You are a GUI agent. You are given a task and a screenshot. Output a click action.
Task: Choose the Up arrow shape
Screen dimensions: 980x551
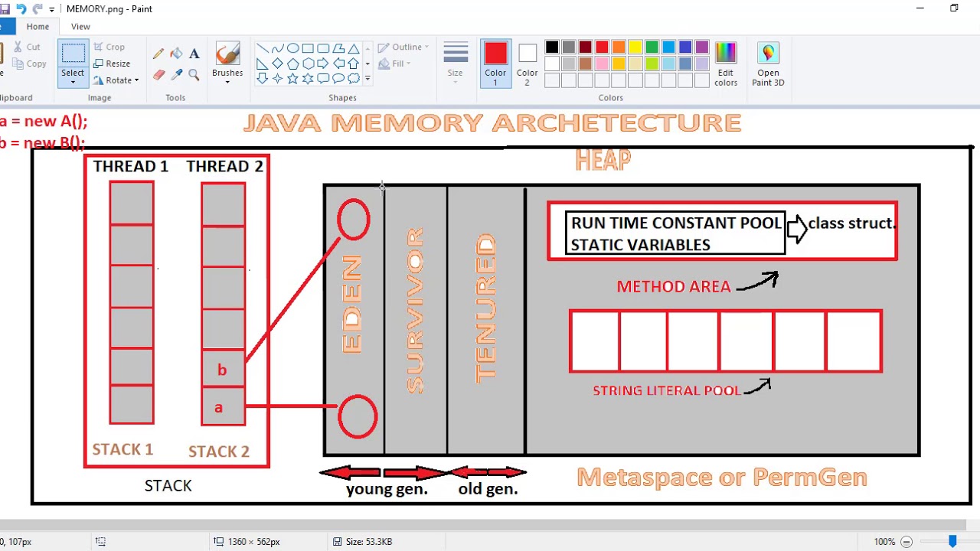point(354,64)
